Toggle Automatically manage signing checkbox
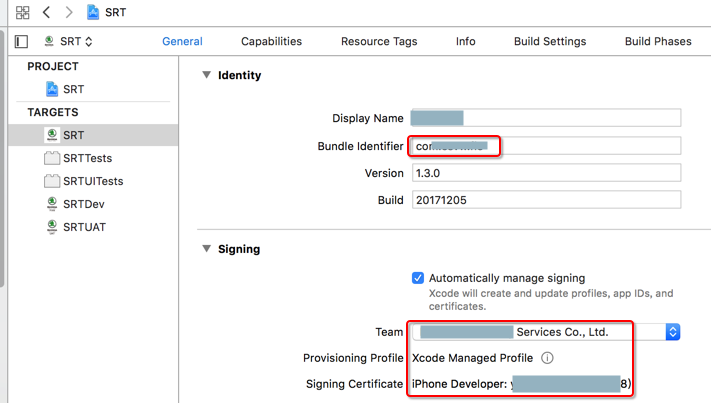The width and height of the screenshot is (711, 403). [x=418, y=278]
